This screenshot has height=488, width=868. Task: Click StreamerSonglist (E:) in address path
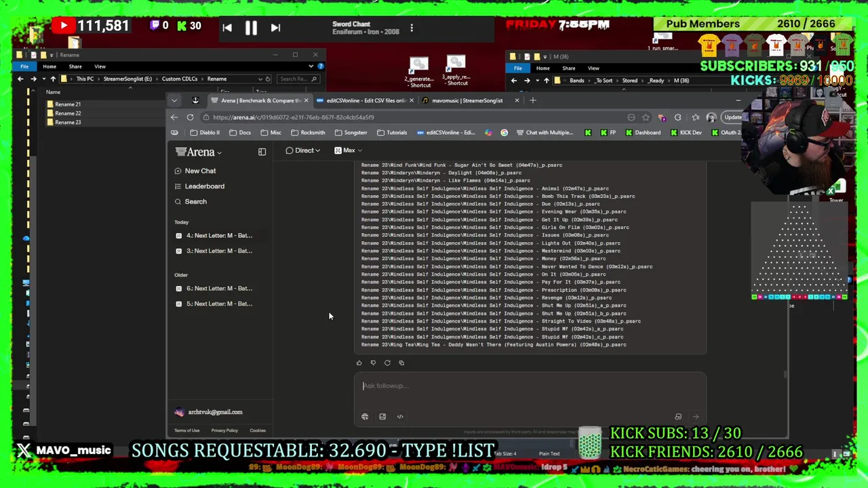(127, 79)
